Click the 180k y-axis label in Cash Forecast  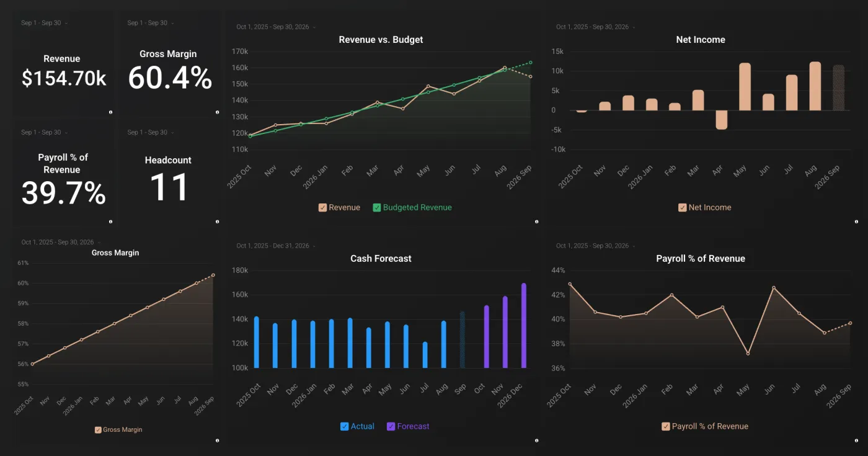239,270
